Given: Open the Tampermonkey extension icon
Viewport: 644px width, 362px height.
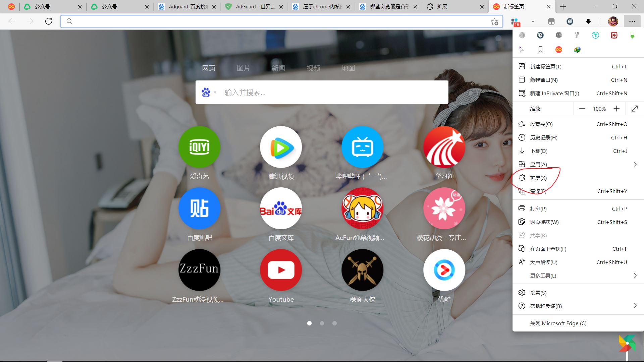Looking at the screenshot, I should coord(596,36).
